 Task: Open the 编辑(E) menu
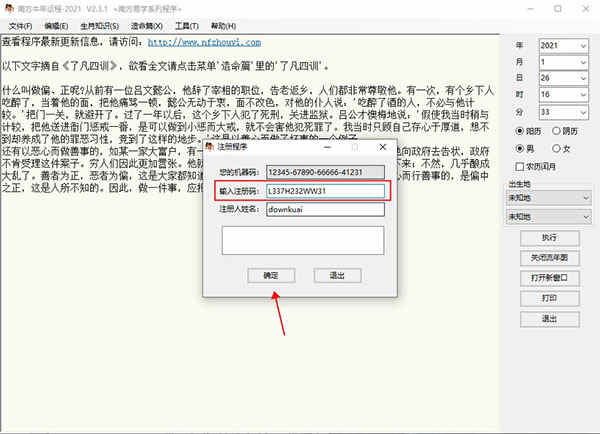(56, 26)
